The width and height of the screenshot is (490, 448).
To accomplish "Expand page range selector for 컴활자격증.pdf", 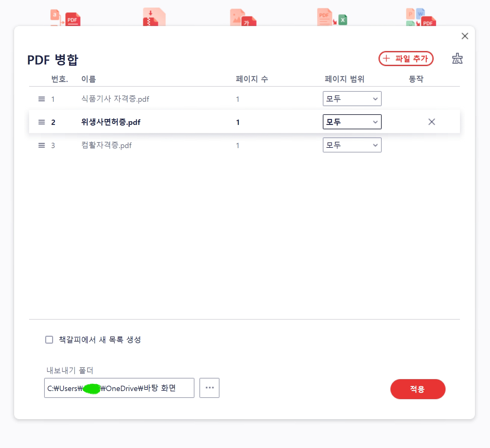I will tap(352, 145).
